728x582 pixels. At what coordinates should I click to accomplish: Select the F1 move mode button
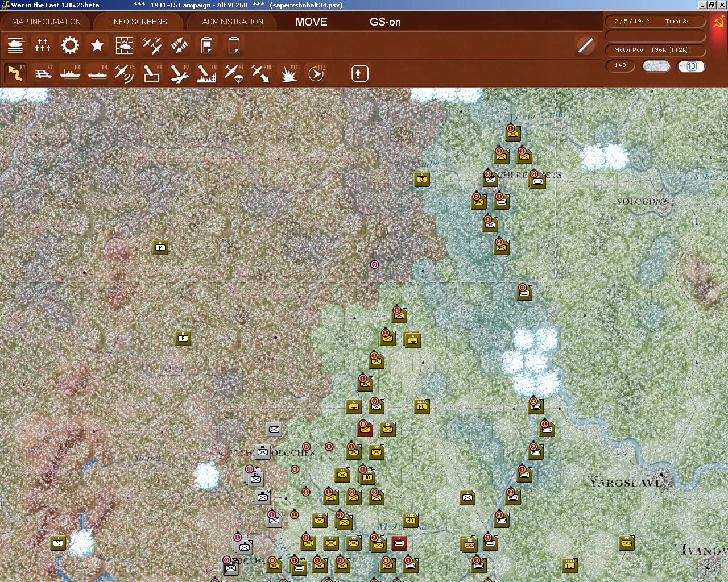click(x=15, y=73)
